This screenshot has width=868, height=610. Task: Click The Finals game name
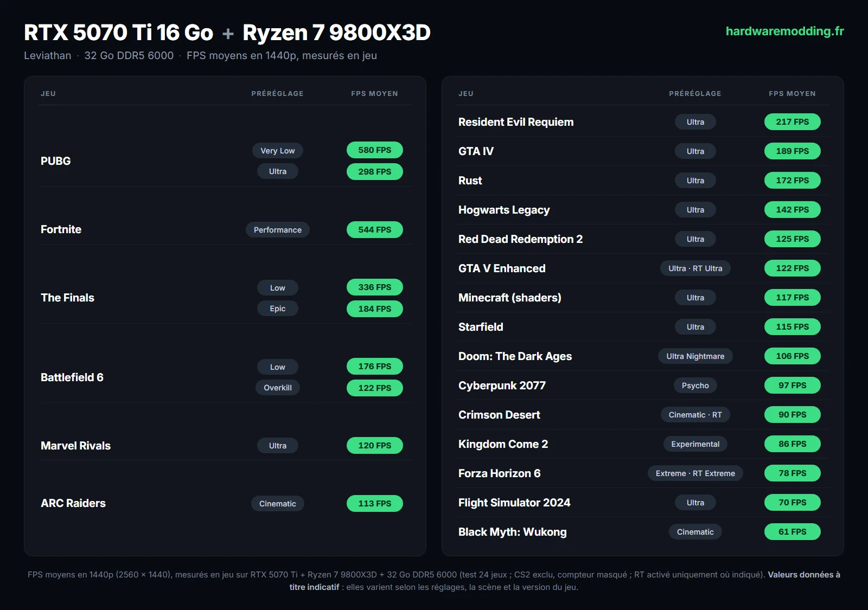pos(67,298)
